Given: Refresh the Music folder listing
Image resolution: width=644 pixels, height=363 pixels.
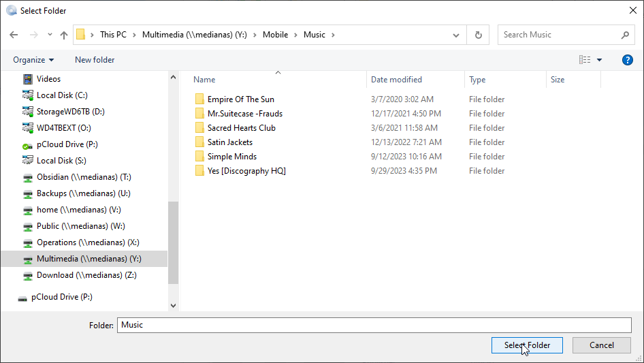Looking at the screenshot, I should (479, 35).
